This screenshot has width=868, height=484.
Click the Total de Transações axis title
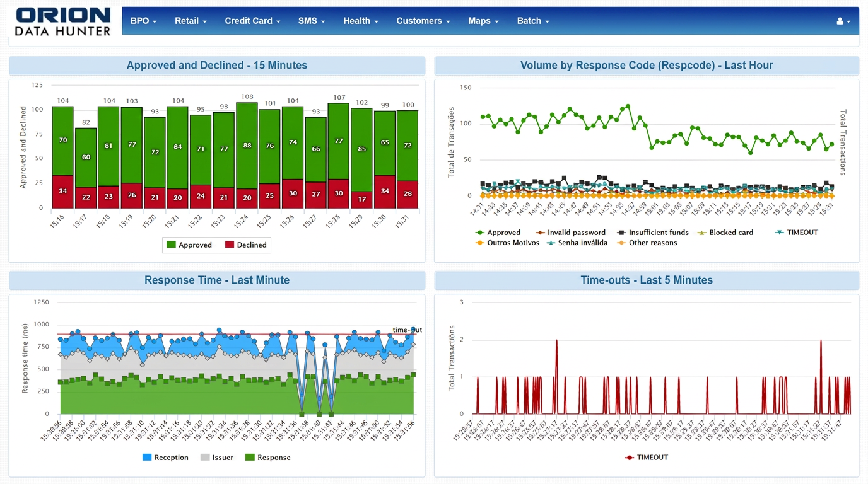(x=451, y=142)
